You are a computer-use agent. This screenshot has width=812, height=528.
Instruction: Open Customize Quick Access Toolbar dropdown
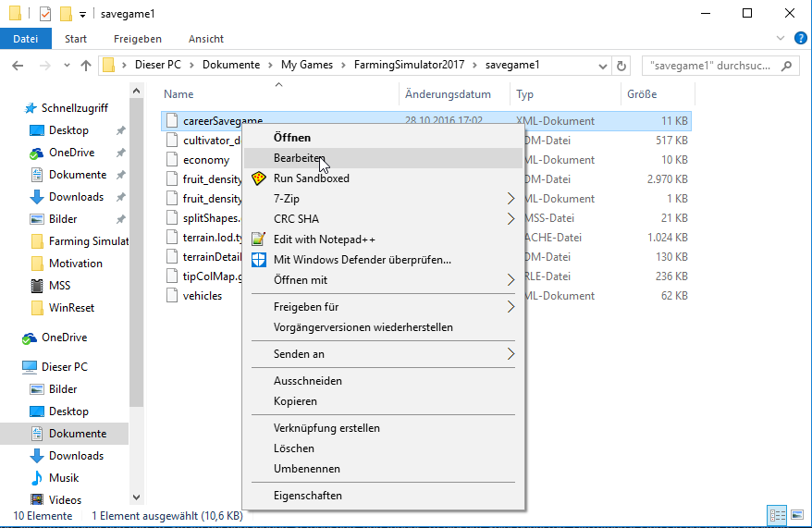(82, 15)
